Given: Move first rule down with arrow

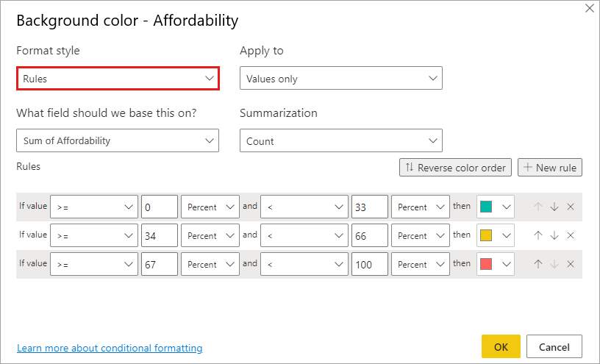Looking at the screenshot, I should [x=554, y=207].
